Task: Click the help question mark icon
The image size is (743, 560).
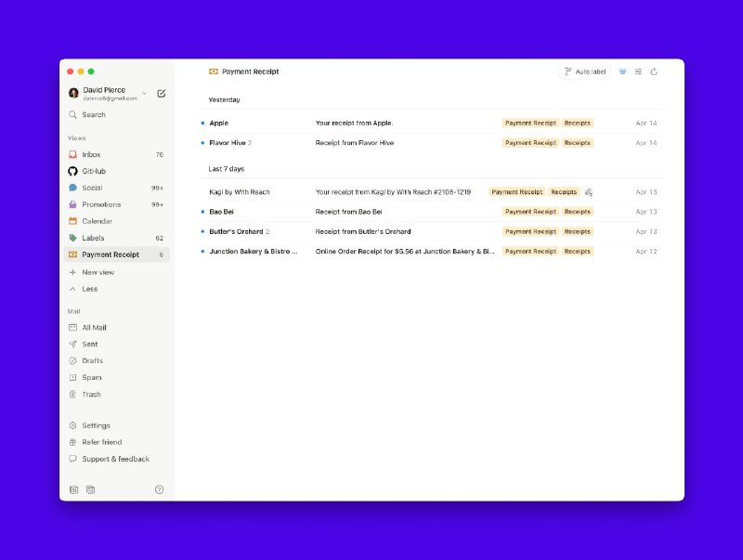Action: [160, 489]
